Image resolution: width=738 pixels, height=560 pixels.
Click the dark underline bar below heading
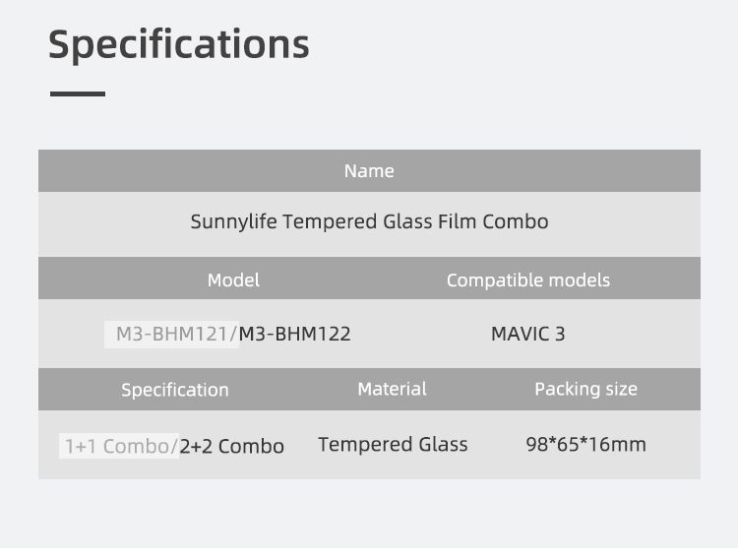point(77,93)
